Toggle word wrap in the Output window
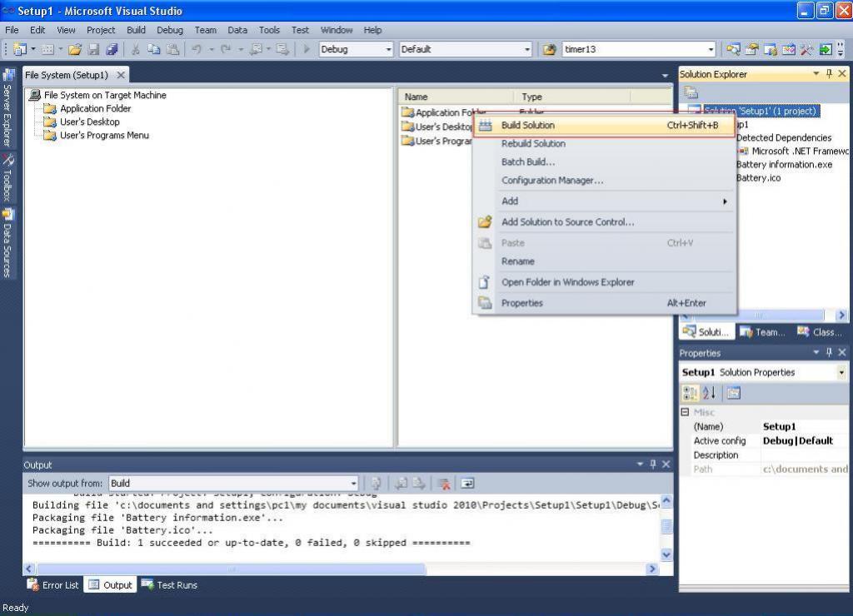Image resolution: width=853 pixels, height=616 pixels. [x=467, y=484]
